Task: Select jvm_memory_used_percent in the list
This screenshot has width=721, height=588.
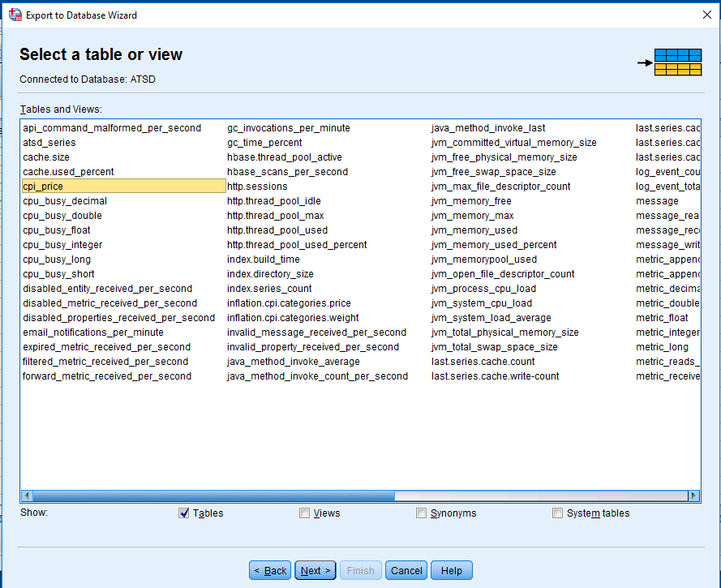Action: point(494,245)
